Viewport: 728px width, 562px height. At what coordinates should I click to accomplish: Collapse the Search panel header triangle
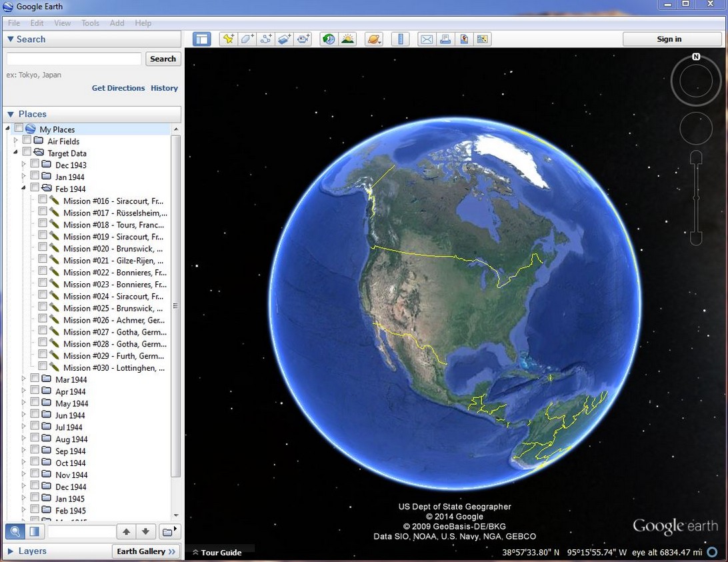click(x=10, y=39)
